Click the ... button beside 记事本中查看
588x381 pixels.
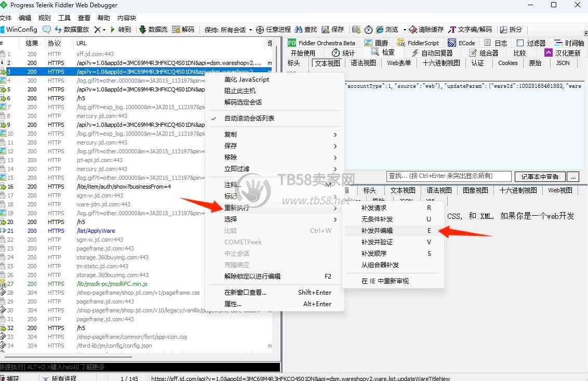[573, 176]
